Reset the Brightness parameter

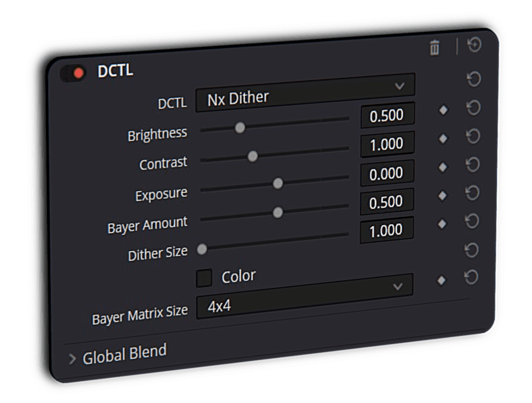(473, 107)
